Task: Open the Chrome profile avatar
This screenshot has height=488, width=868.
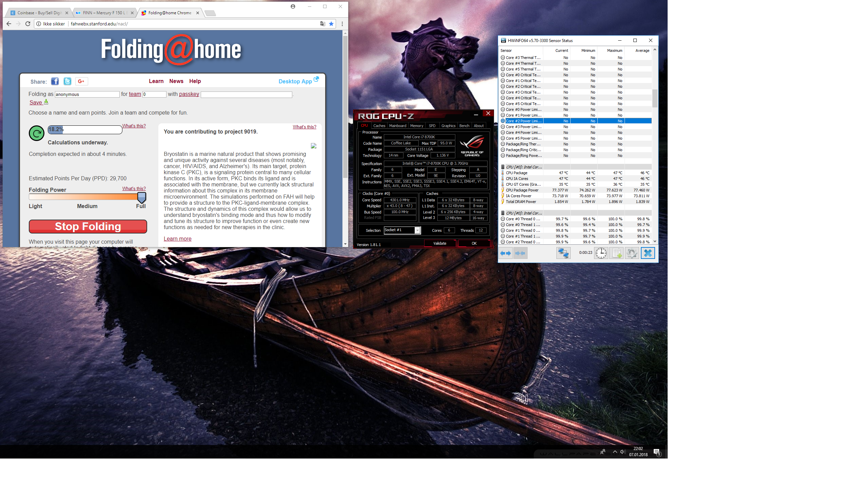Action: pos(293,6)
